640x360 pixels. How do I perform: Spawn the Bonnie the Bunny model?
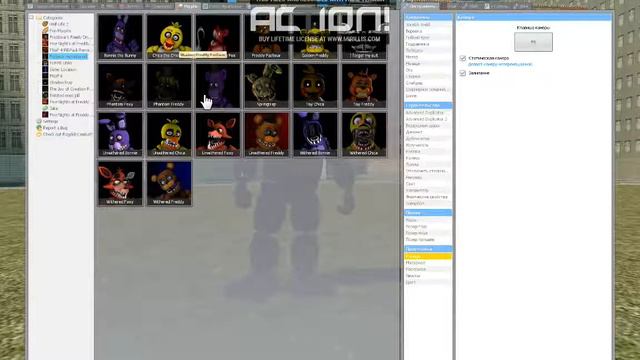pyautogui.click(x=120, y=37)
